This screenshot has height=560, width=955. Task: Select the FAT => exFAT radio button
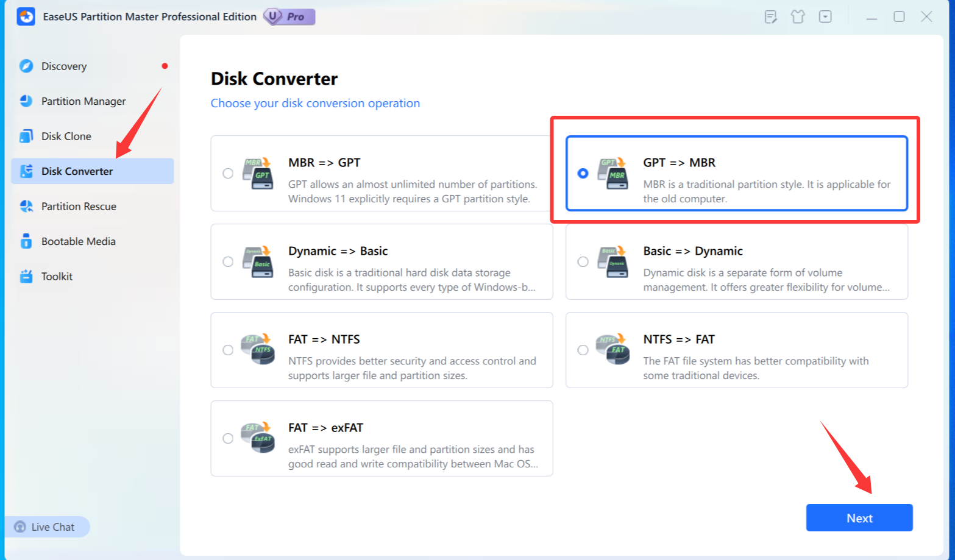tap(228, 438)
